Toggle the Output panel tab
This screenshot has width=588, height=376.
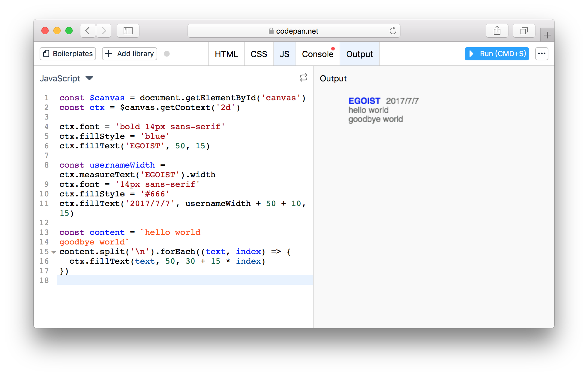(359, 54)
